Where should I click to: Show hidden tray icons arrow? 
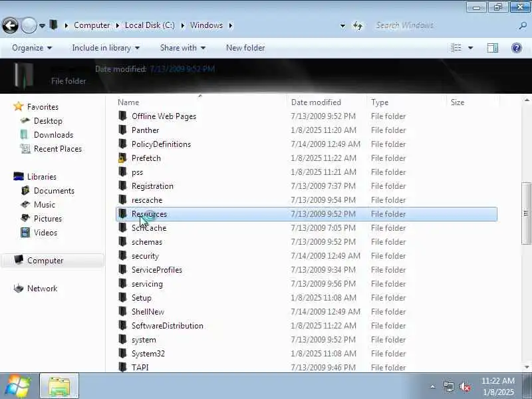point(433,386)
